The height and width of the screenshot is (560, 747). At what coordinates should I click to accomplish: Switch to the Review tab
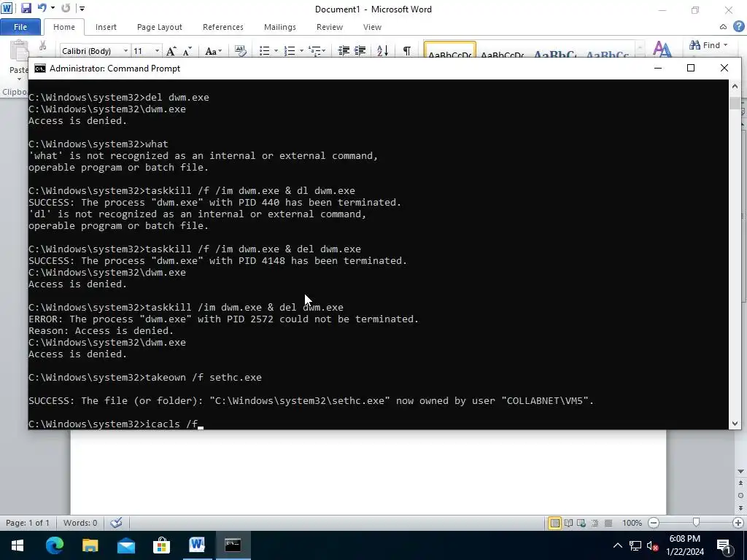coord(330,27)
